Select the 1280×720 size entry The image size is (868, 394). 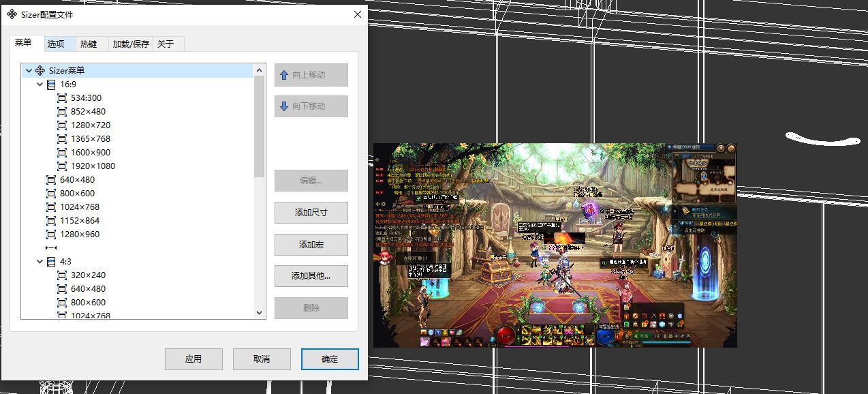91,125
